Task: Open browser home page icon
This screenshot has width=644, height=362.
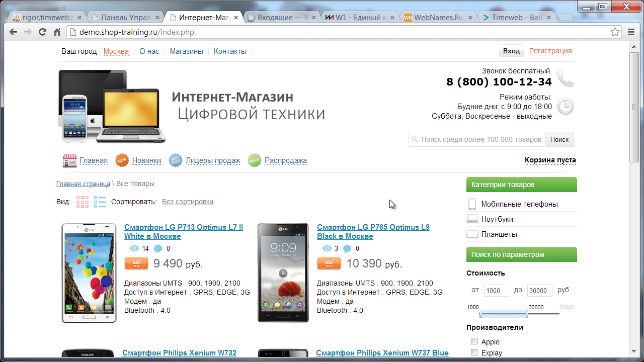Action: 57,32
